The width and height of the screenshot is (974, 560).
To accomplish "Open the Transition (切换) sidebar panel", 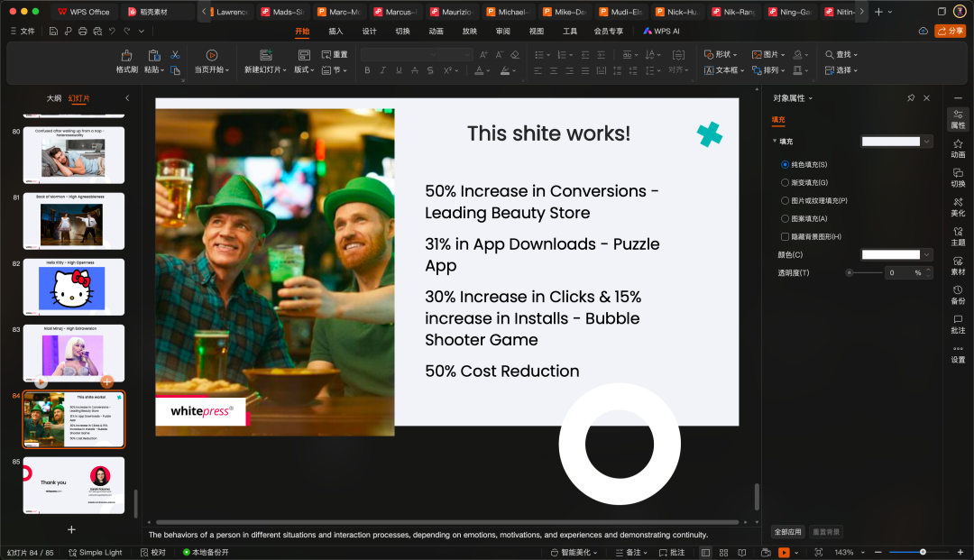I will (x=958, y=178).
